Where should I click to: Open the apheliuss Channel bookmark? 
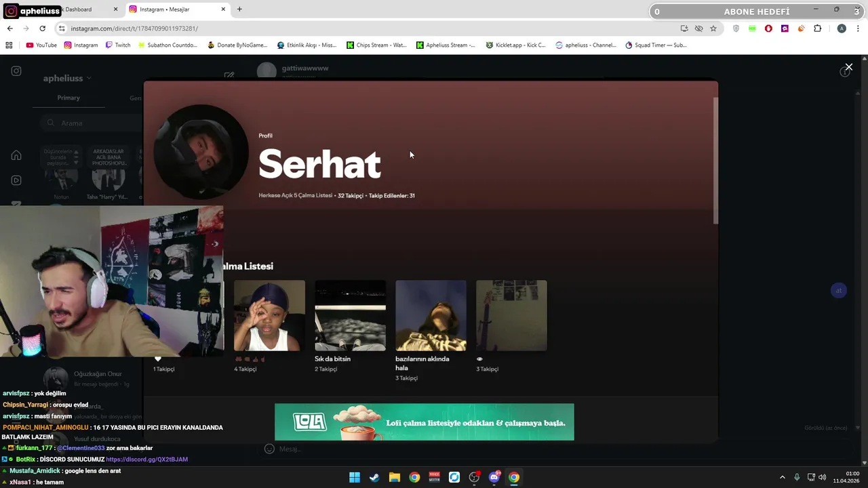coord(586,45)
